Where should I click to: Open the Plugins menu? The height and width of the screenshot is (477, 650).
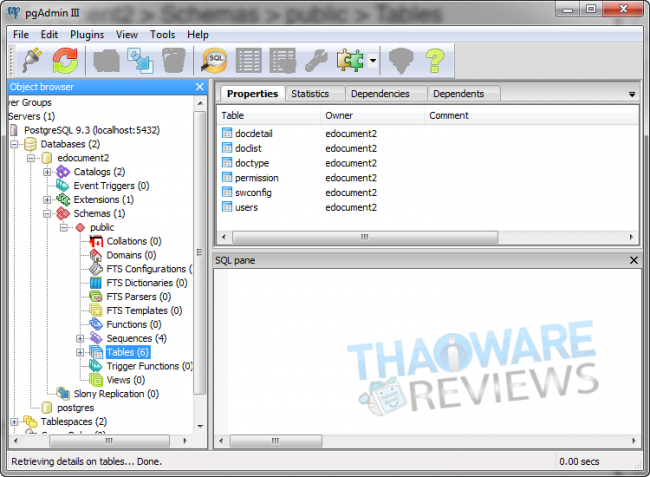tap(87, 35)
